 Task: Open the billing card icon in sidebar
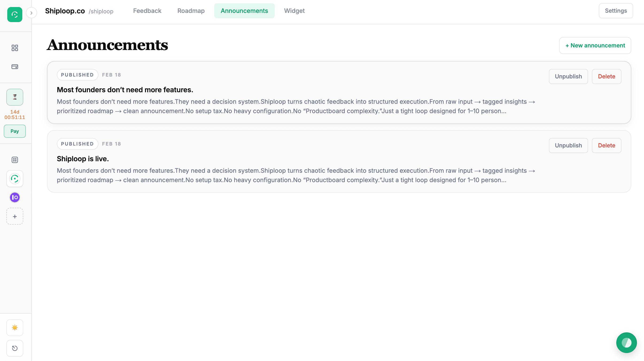[x=15, y=67]
